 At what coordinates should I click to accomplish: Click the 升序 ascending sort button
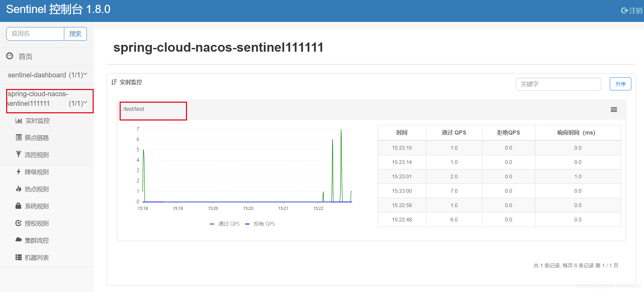(x=620, y=84)
